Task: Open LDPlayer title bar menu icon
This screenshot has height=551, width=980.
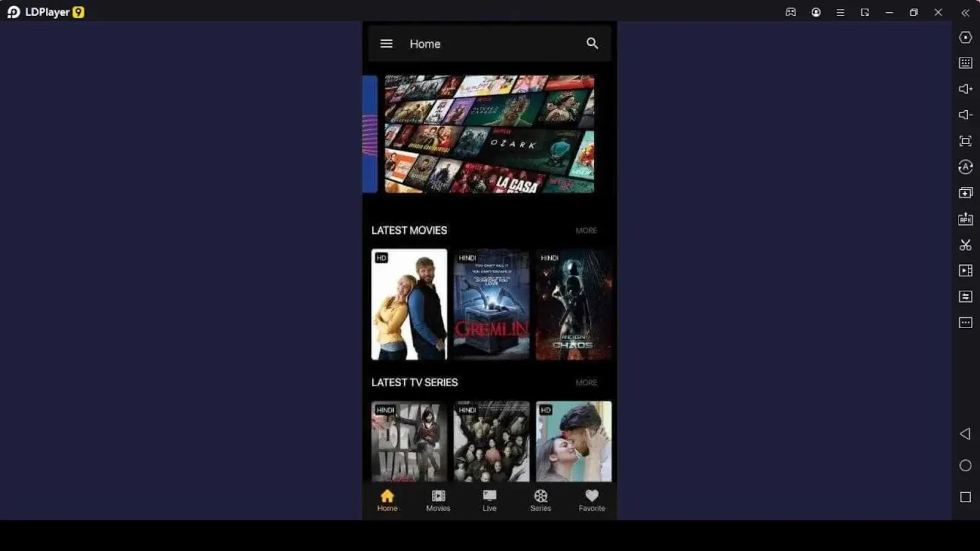Action: point(840,12)
